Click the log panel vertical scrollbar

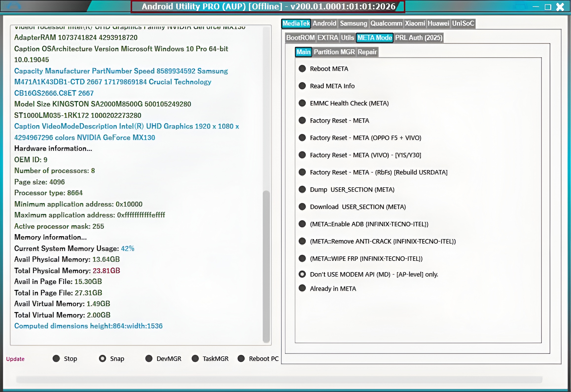tap(266, 266)
